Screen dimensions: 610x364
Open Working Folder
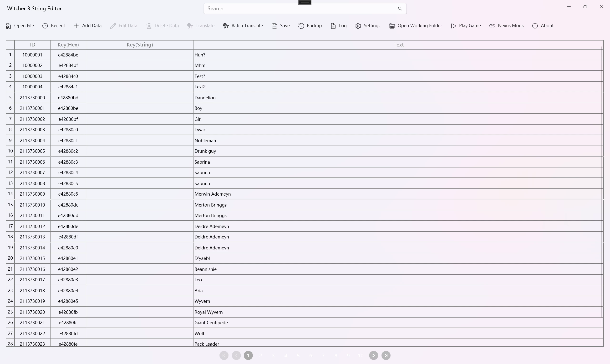pos(416,26)
